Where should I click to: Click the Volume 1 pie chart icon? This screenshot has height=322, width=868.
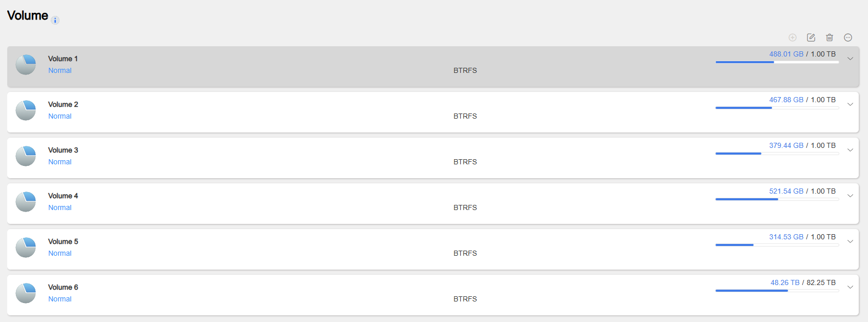tap(26, 65)
